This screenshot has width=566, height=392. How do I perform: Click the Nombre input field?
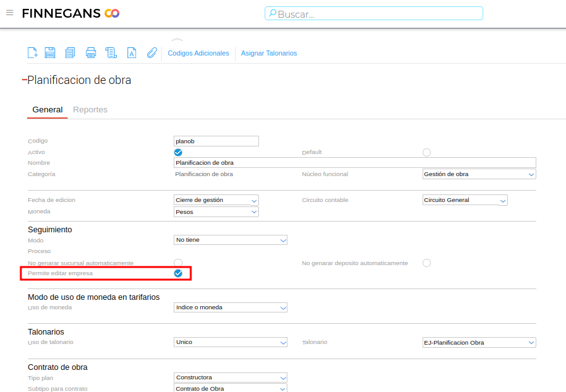pyautogui.click(x=355, y=163)
